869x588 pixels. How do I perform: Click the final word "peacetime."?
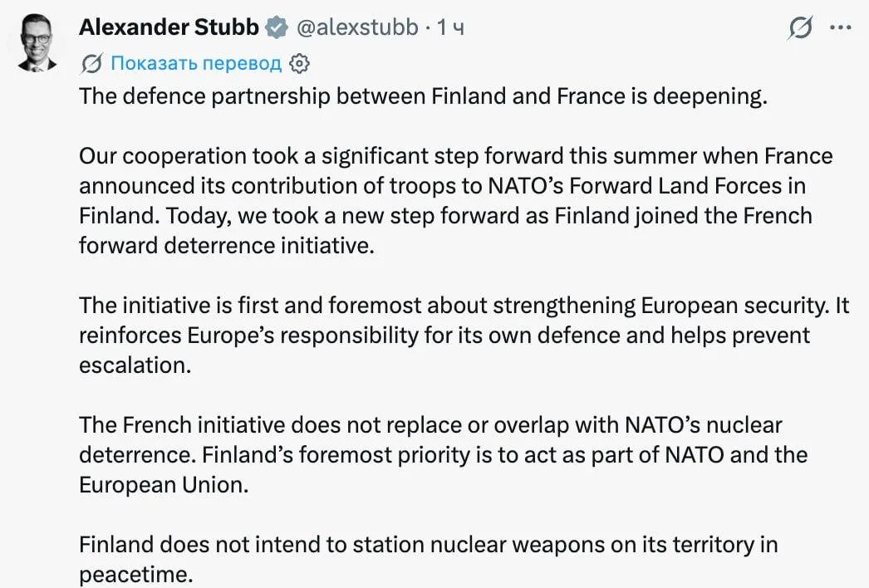click(135, 575)
